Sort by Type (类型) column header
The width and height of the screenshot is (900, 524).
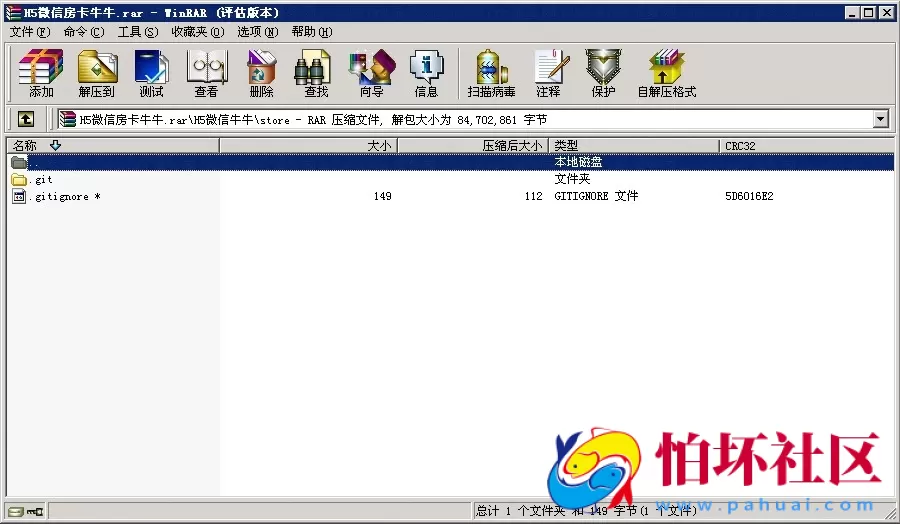tap(634, 146)
